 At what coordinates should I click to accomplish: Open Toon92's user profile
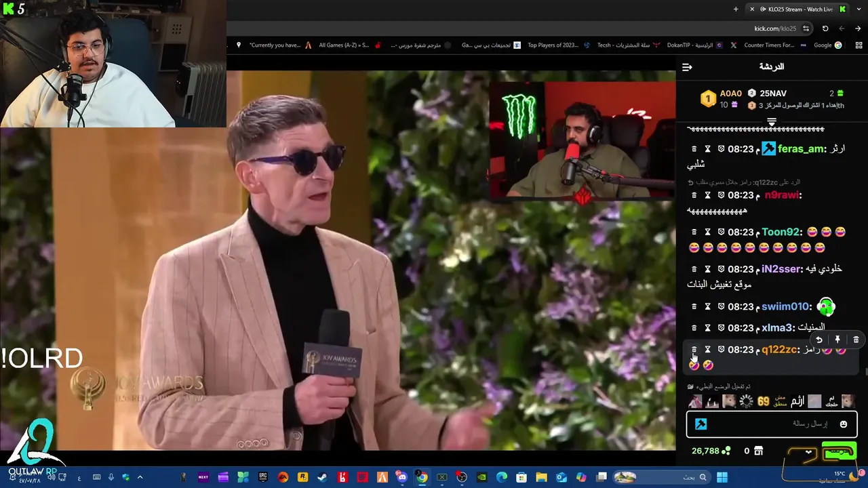pyautogui.click(x=782, y=232)
